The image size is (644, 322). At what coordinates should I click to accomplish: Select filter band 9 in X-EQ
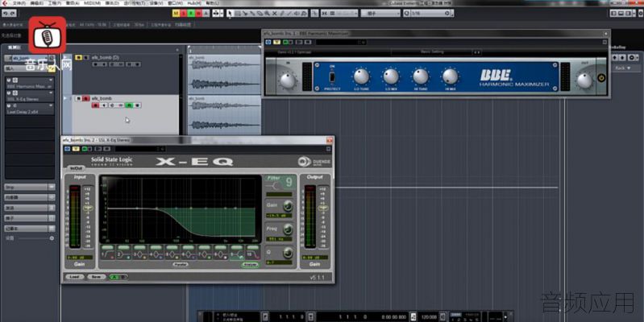[237, 254]
